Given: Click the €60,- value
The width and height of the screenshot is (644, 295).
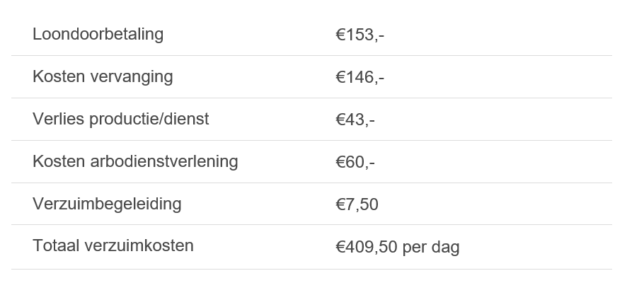Looking at the screenshot, I should click(x=355, y=163).
